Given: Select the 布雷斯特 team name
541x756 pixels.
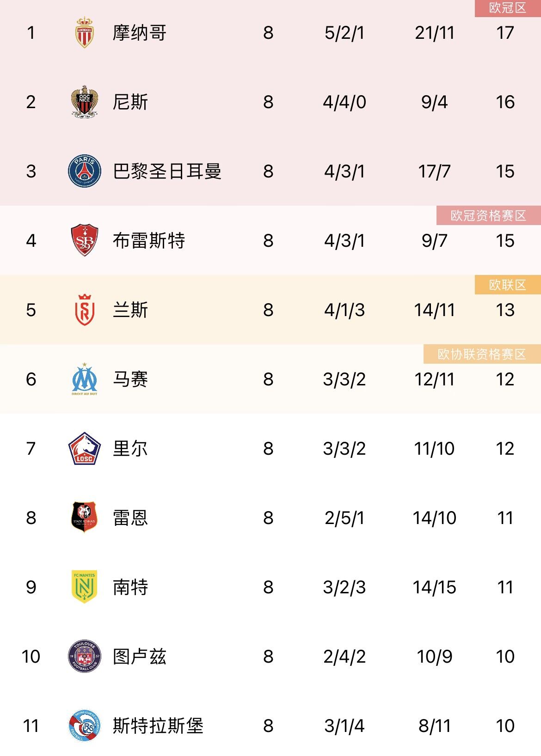Looking at the screenshot, I should [149, 241].
